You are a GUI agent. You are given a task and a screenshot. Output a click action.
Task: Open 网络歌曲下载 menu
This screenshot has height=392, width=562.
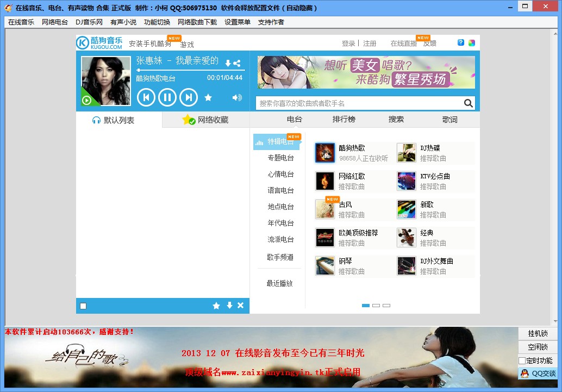click(x=197, y=22)
